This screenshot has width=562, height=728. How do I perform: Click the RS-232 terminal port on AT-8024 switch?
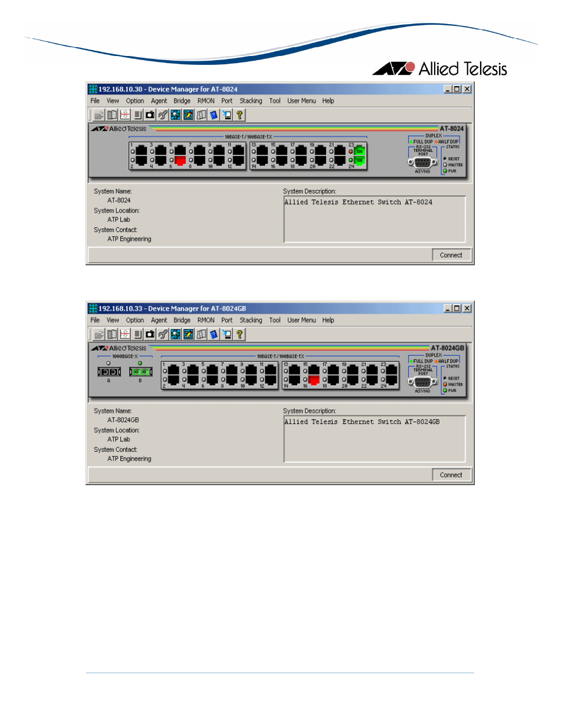pos(422,163)
